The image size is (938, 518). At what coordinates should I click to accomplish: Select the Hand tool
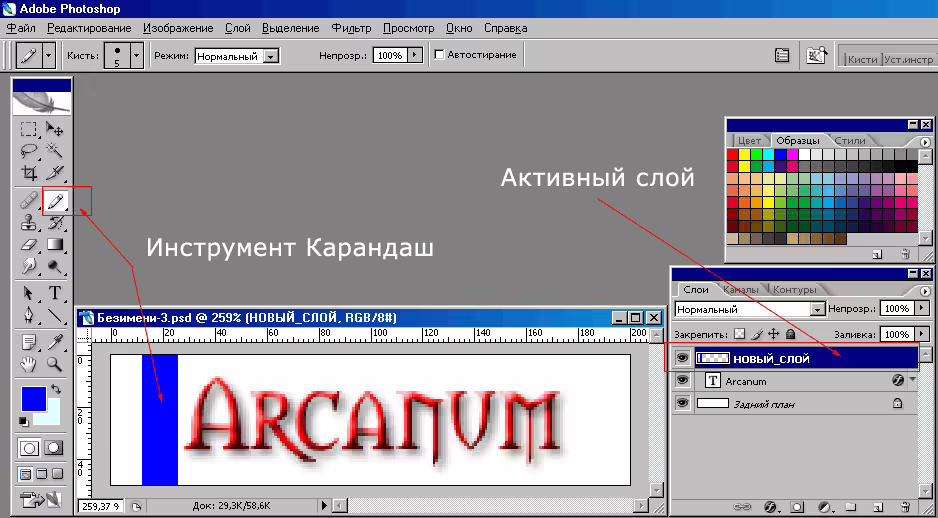28,363
